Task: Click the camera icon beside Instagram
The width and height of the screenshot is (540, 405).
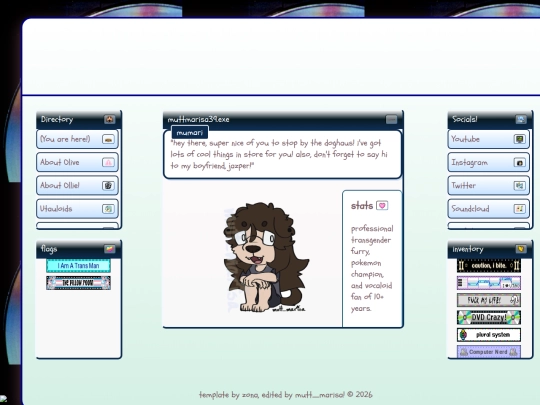Action: (x=520, y=162)
